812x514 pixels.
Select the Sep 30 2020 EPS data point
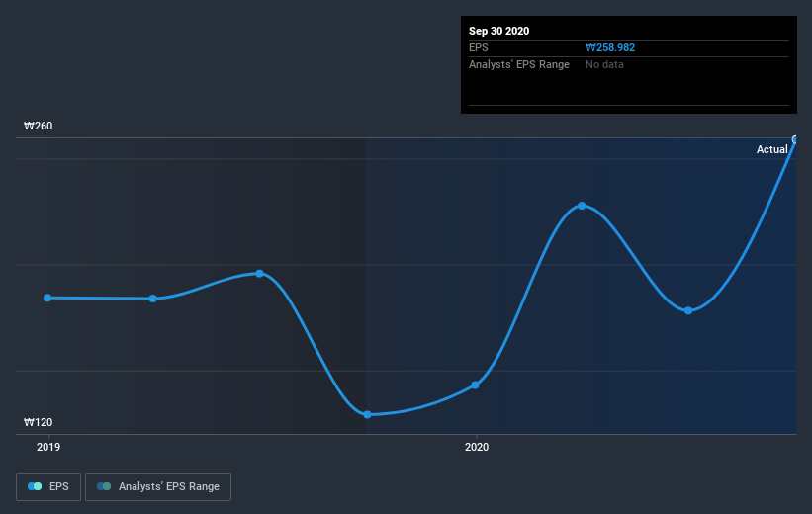795,139
